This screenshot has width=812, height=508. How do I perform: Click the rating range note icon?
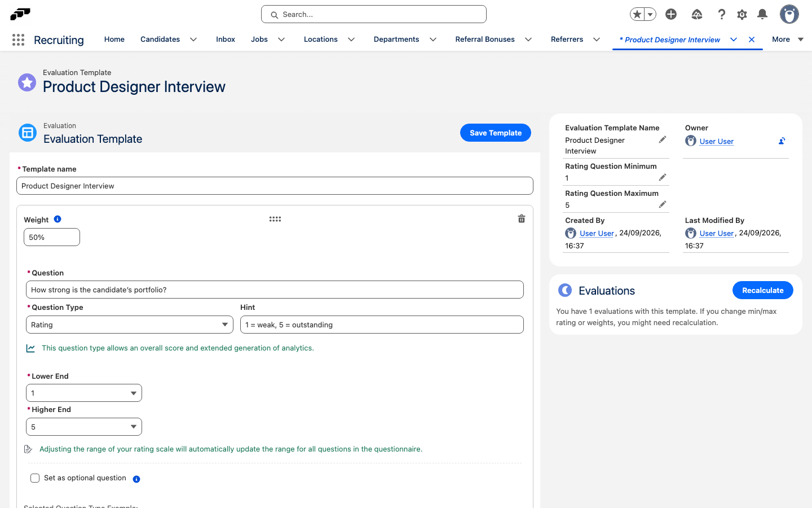click(28, 449)
